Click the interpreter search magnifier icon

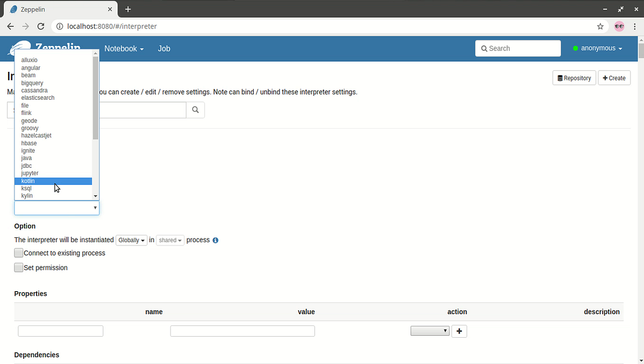click(x=195, y=109)
